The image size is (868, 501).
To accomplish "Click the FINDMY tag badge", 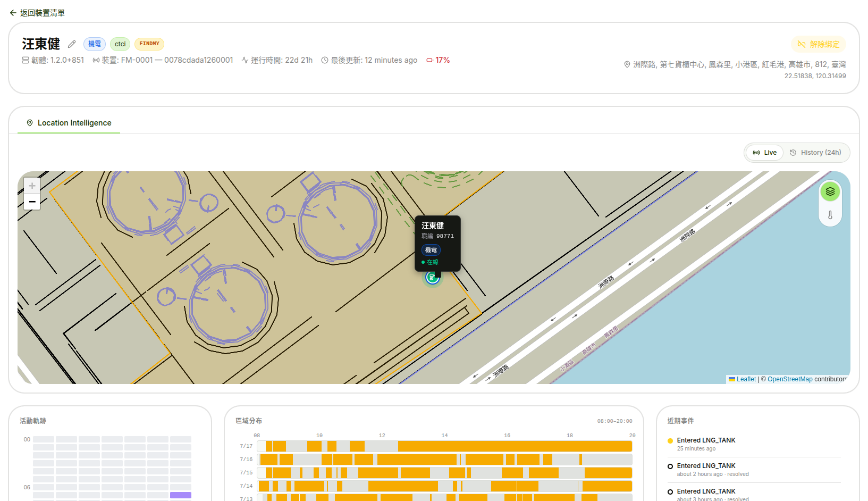I will click(149, 44).
